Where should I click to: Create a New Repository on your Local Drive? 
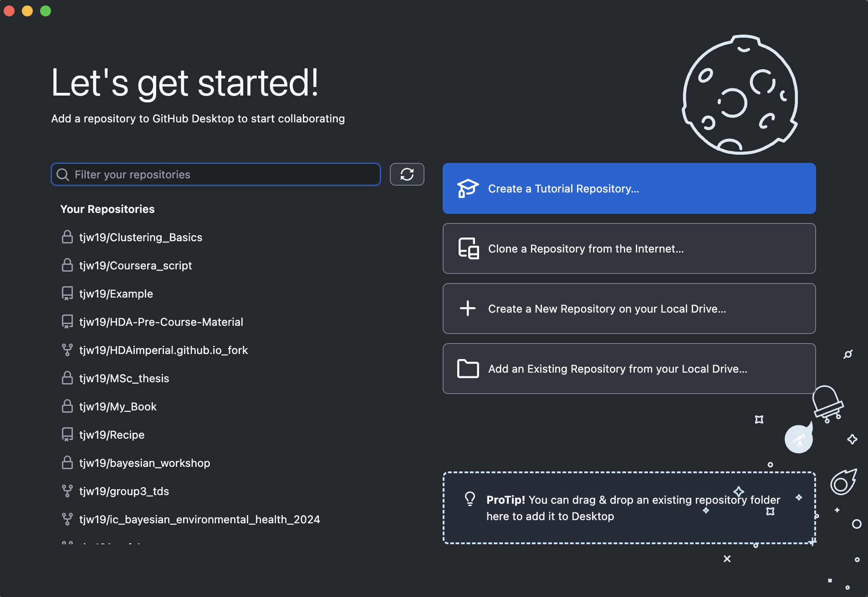point(629,309)
